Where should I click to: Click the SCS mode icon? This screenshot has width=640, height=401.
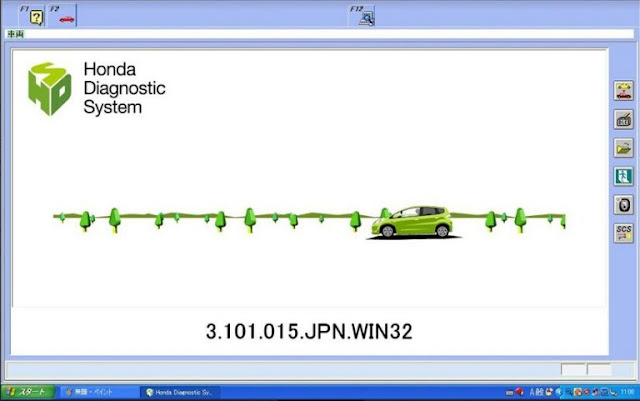623,233
